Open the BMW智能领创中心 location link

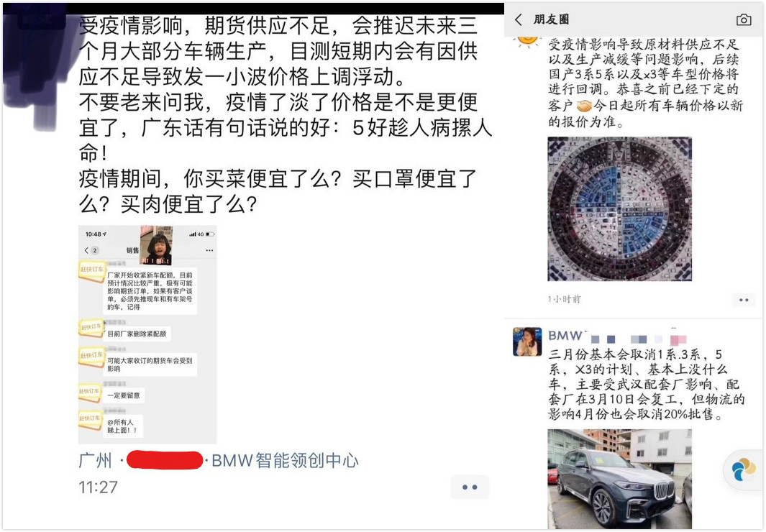pyautogui.click(x=286, y=460)
